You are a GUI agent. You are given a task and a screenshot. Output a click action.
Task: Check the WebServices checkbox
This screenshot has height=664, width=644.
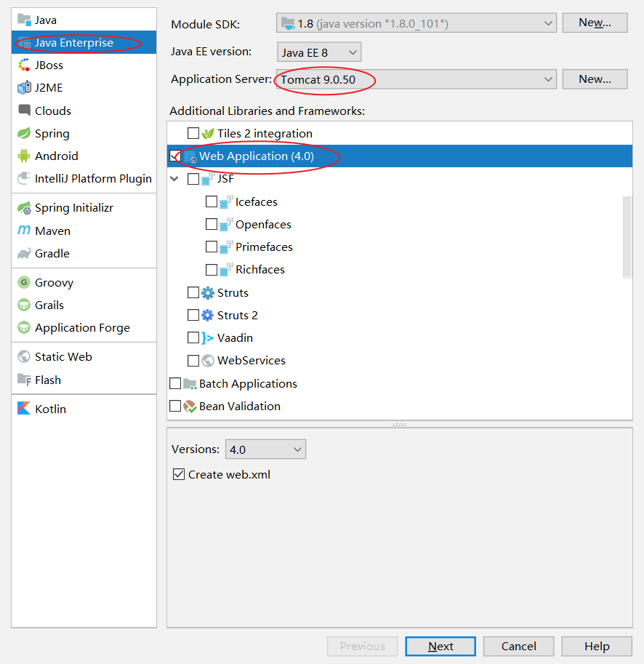[193, 361]
